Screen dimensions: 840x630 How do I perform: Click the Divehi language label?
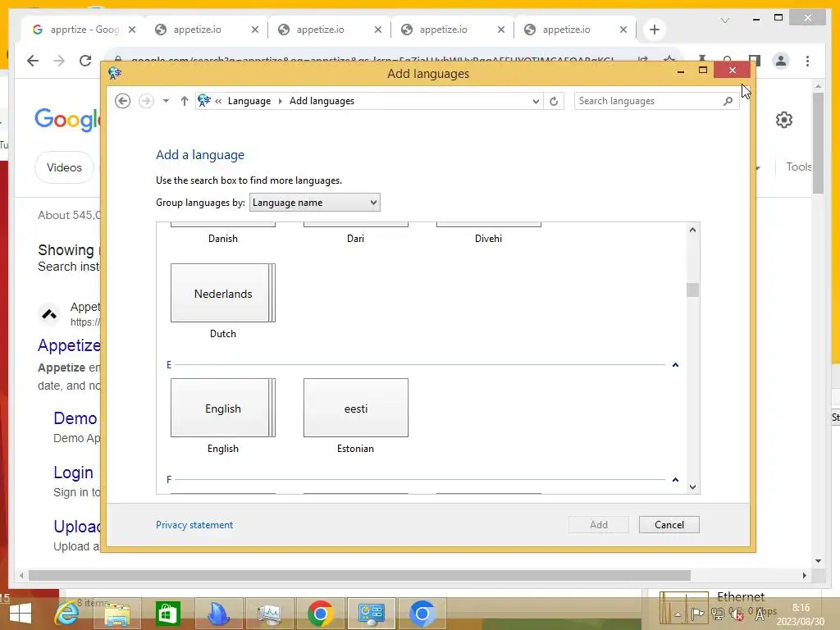tap(489, 239)
